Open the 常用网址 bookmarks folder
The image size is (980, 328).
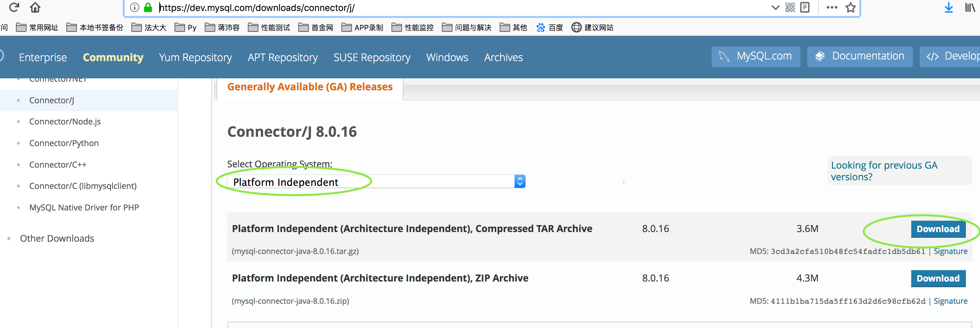[37, 28]
